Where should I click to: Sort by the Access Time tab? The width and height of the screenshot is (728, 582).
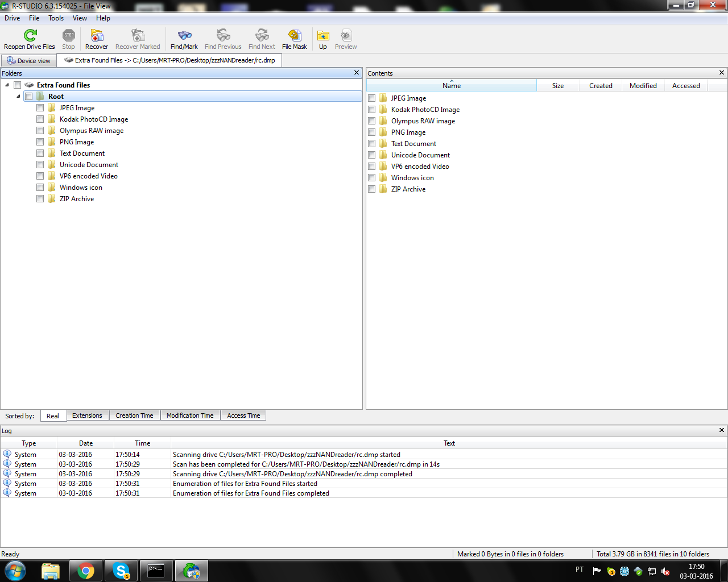click(x=243, y=415)
